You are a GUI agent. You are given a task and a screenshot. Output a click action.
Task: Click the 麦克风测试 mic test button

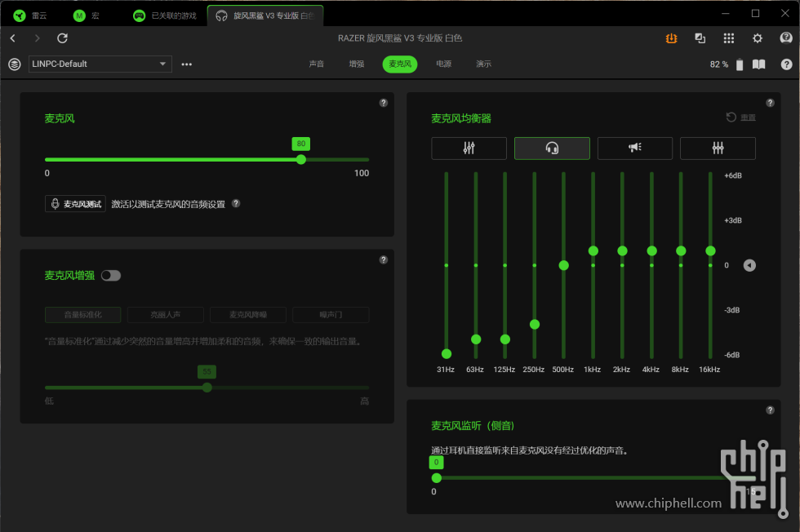(x=75, y=204)
